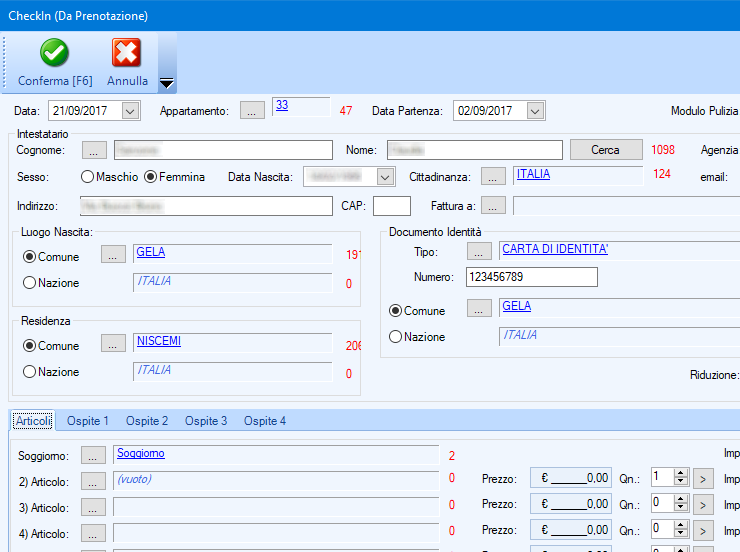Open Soggiorno article browse button
The image size is (740, 552).
pyautogui.click(x=94, y=455)
